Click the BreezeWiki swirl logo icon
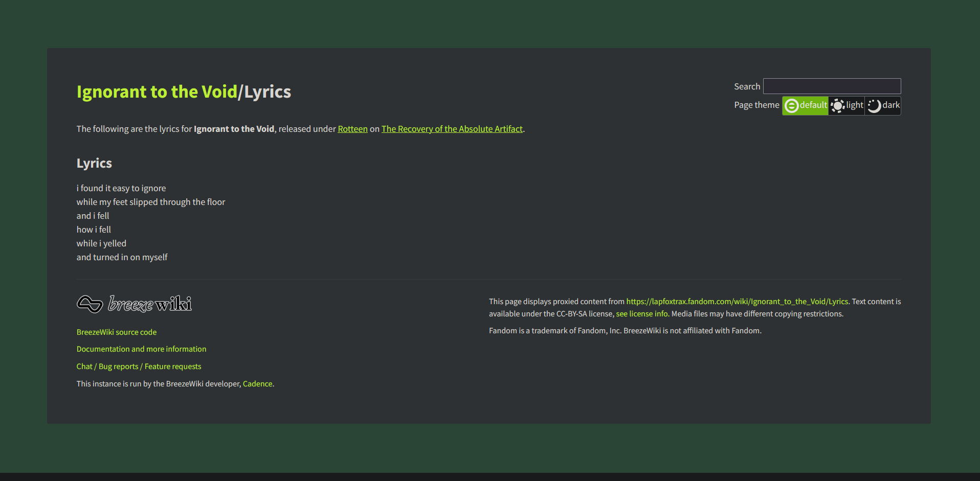The width and height of the screenshot is (980, 481). (x=90, y=304)
